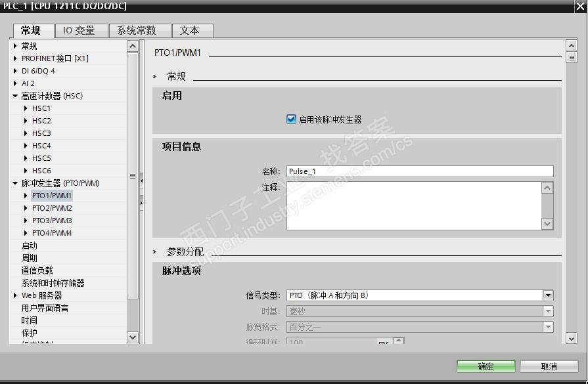Select HSC3 in the tree
Image resolution: width=588 pixels, height=384 pixels.
pos(41,133)
